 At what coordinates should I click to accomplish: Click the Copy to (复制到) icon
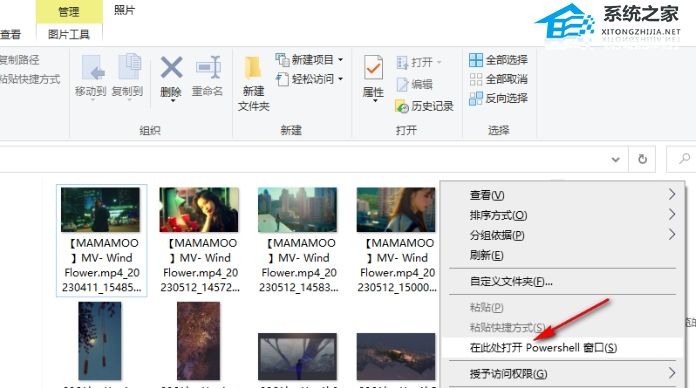tap(129, 67)
